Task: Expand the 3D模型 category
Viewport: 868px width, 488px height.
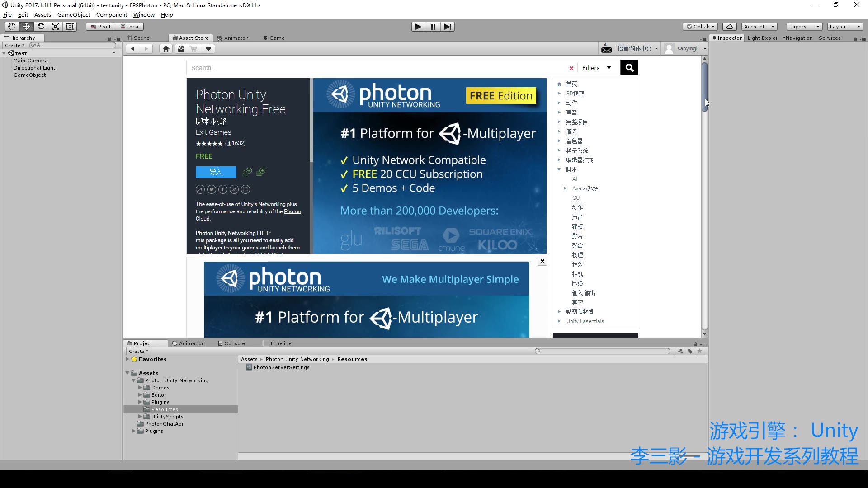Action: [559, 94]
